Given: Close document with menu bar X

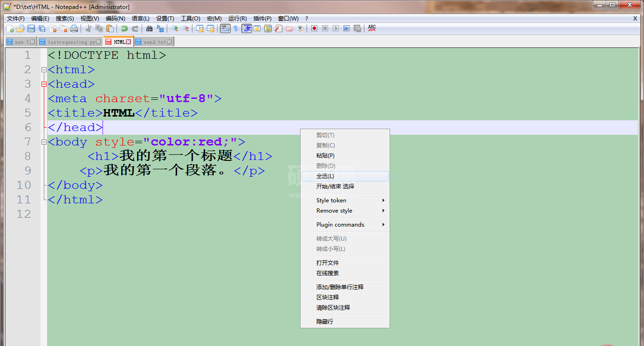Looking at the screenshot, I should tap(635, 19).
